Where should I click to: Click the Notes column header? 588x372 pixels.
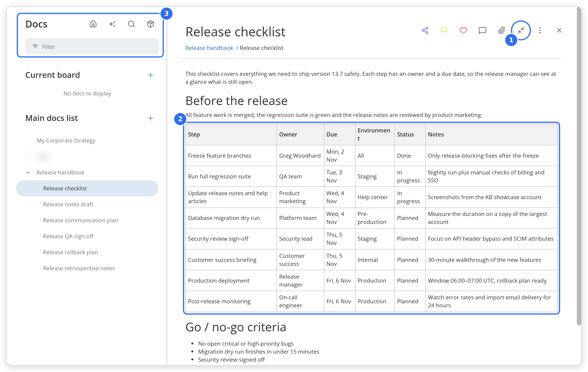tap(492, 134)
